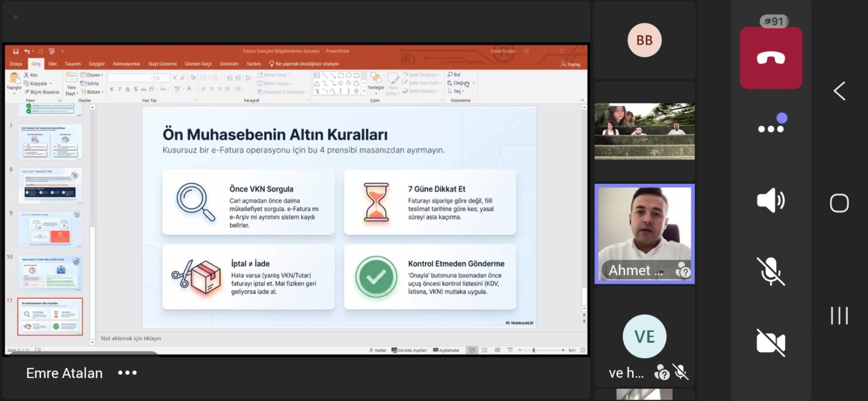
Task: Click the zoom out minus button
Action: coord(520,350)
